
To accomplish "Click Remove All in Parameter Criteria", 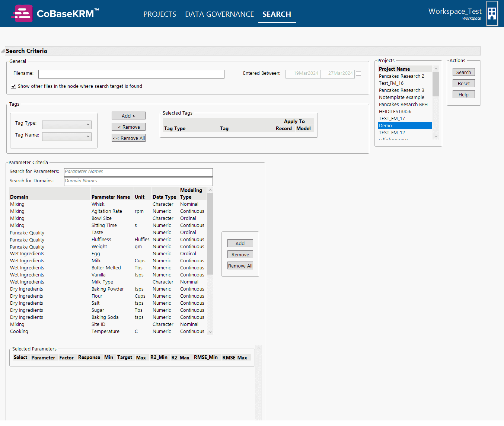I will (x=240, y=266).
